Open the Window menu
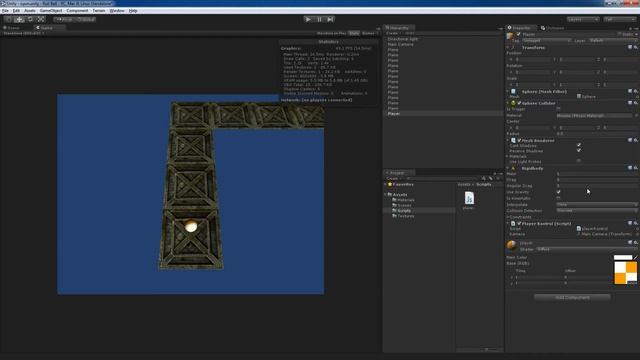Viewport: 640px width, 360px height. tap(117, 11)
